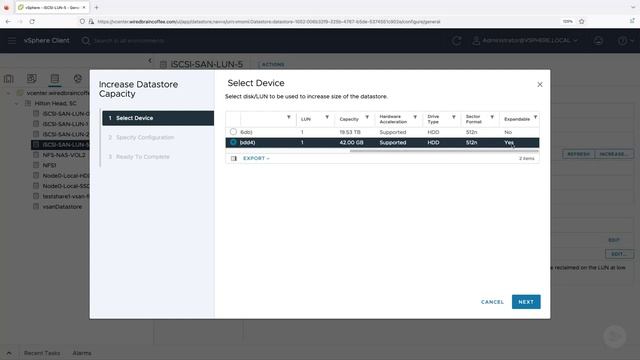Image resolution: width=640 pixels, height=360 pixels.
Task: Expand the bottom tasks panel chevron
Action: 9,353
